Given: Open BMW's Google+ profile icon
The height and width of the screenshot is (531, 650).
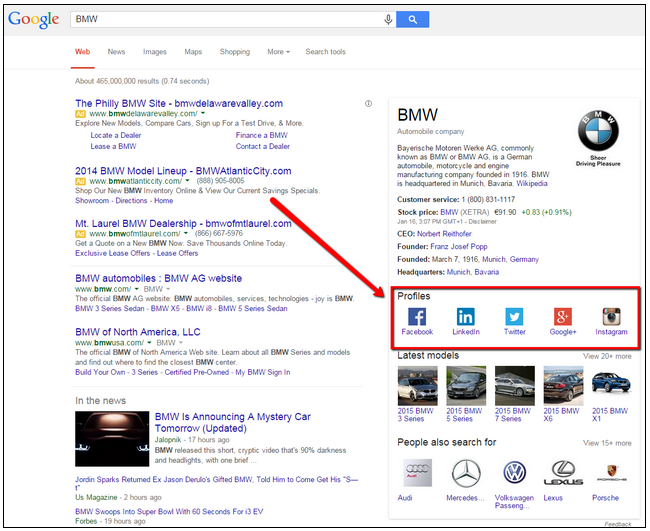Looking at the screenshot, I should pos(563,317).
